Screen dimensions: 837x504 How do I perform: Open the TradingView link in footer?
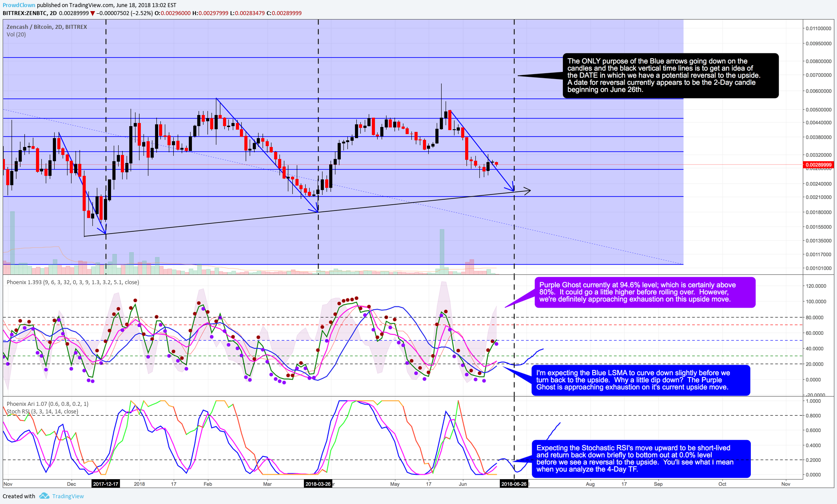pyautogui.click(x=68, y=496)
